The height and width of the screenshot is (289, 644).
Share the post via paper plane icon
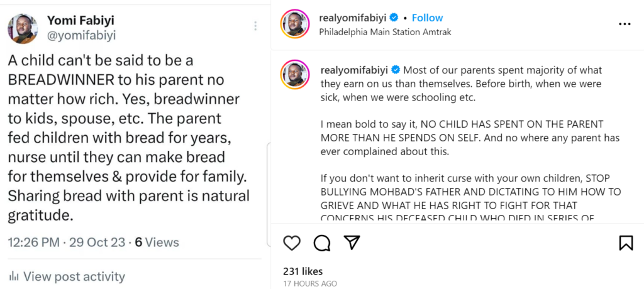(x=352, y=243)
